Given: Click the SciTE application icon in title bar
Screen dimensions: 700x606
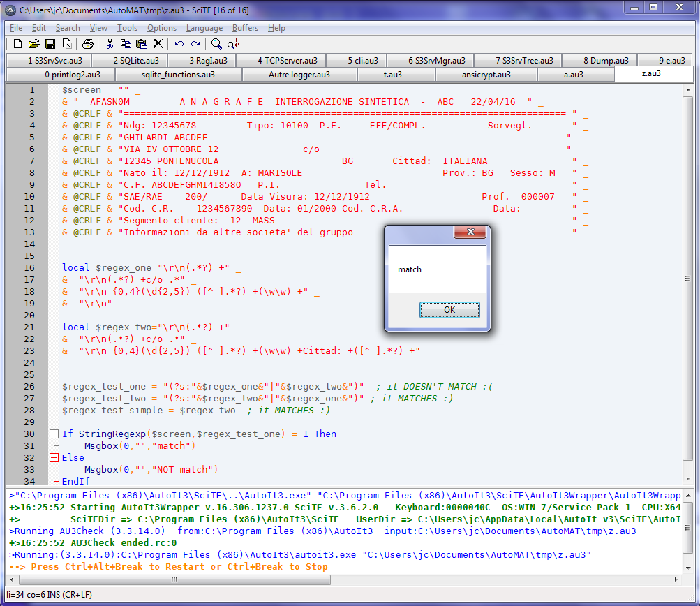Looking at the screenshot, I should point(10,10).
